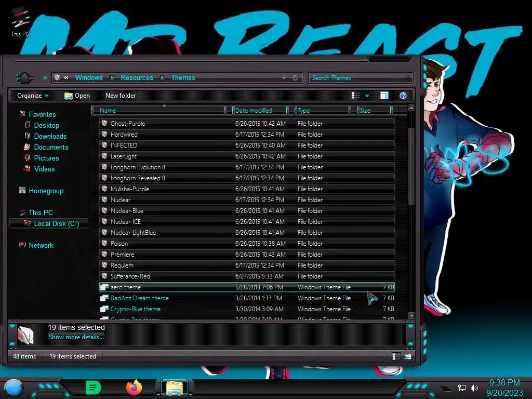Open the network tray icon
This screenshot has width=532, height=399.
462,388
